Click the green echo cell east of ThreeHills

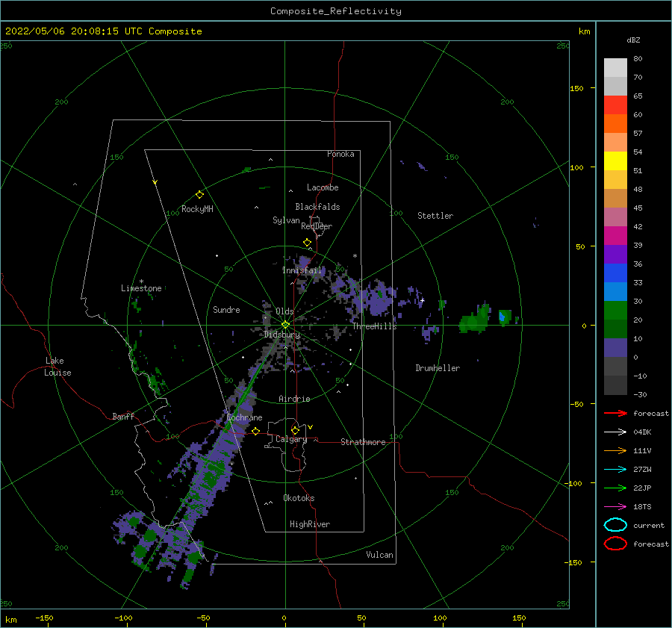coord(474,320)
